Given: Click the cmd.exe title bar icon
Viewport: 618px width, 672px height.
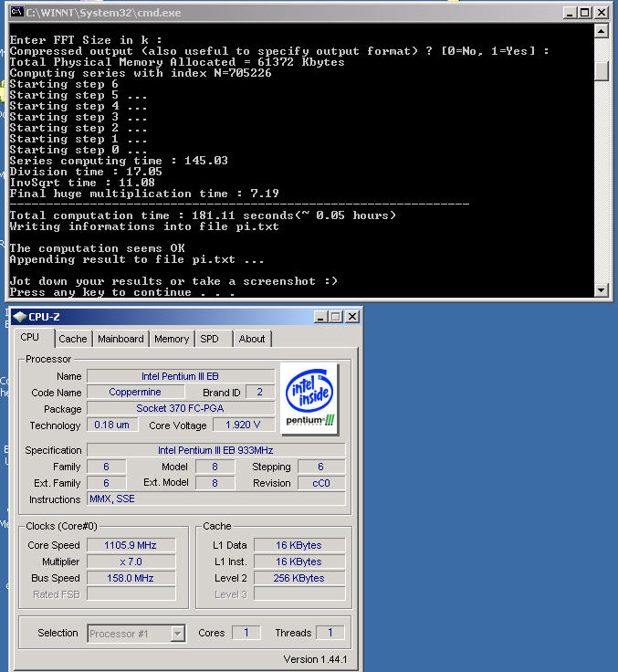Looking at the screenshot, I should tap(16, 12).
